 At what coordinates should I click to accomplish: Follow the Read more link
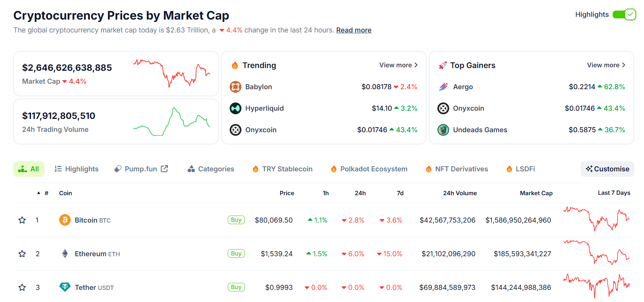click(x=354, y=30)
